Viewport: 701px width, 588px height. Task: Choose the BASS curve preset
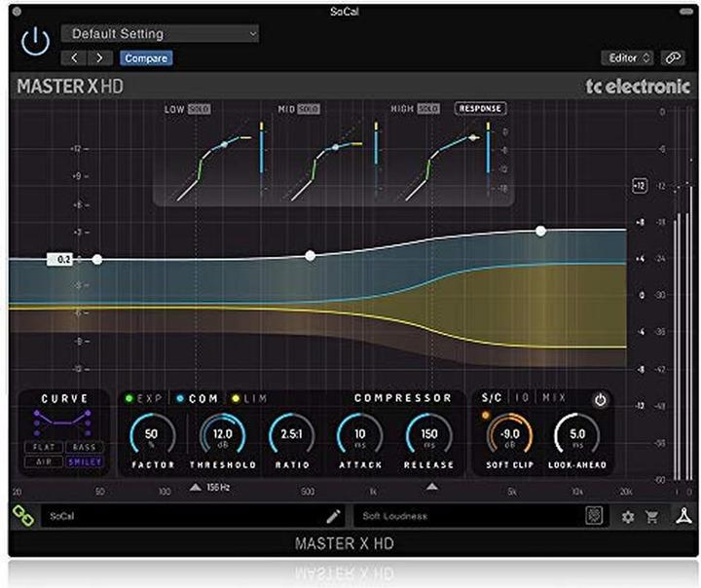(x=85, y=447)
